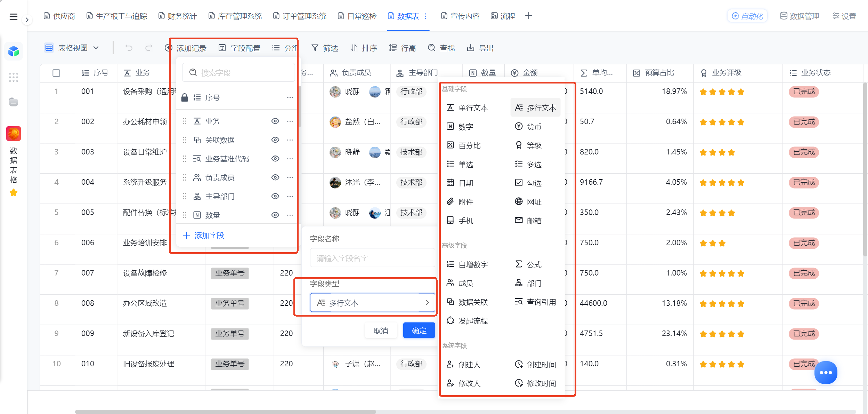Open more options for 负责成员 field

290,177
